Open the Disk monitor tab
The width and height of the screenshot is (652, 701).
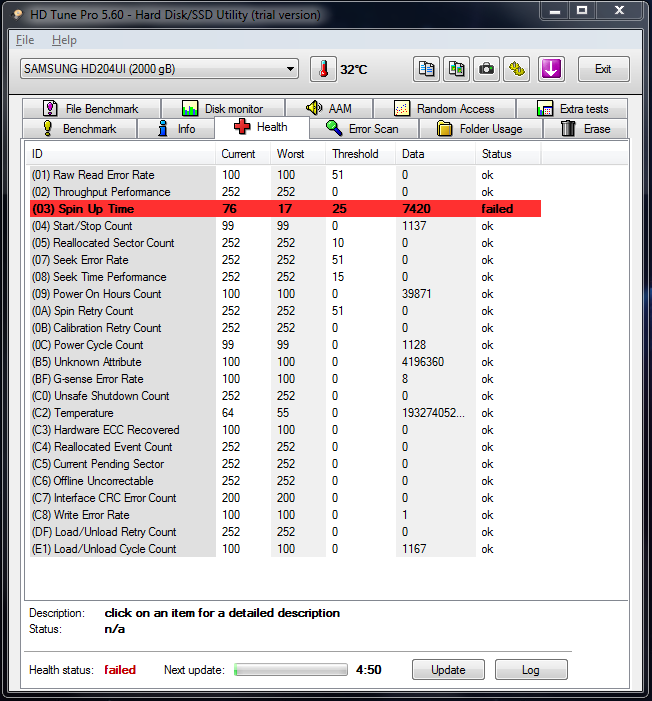click(x=222, y=109)
